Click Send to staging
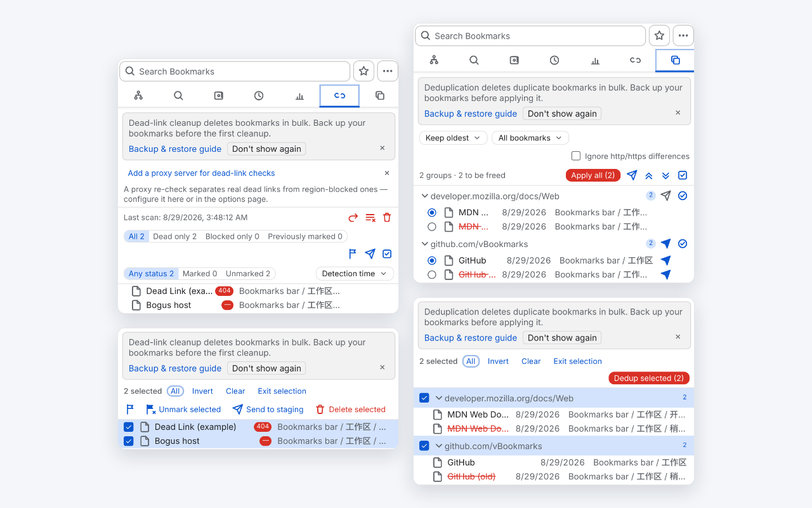The height and width of the screenshot is (508, 812). coord(268,410)
